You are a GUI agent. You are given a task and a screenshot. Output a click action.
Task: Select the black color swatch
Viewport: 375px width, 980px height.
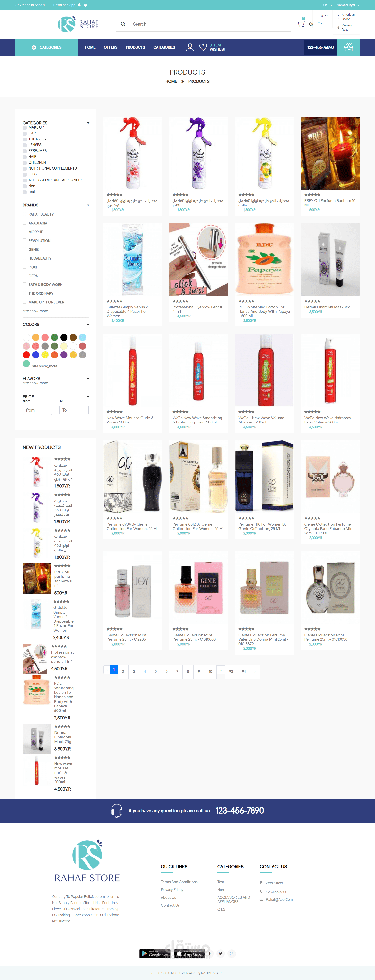pyautogui.click(x=64, y=337)
